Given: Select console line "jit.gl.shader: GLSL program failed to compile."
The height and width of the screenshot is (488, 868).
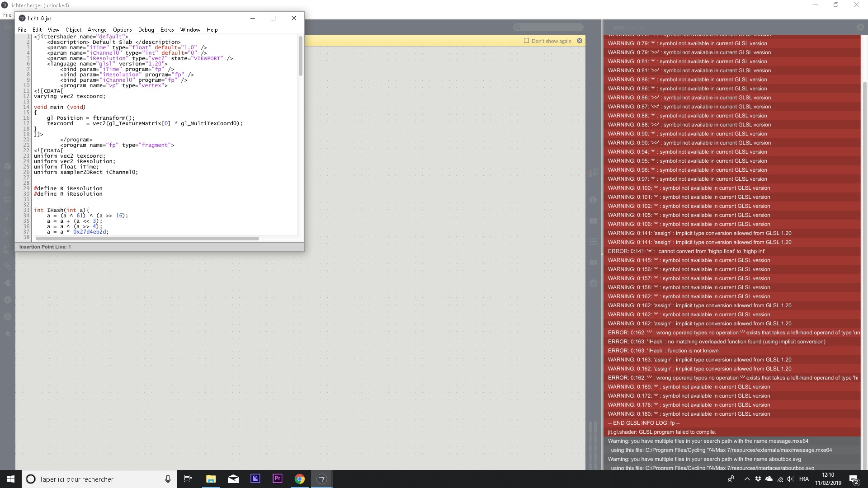Looking at the screenshot, I should [x=732, y=432].
